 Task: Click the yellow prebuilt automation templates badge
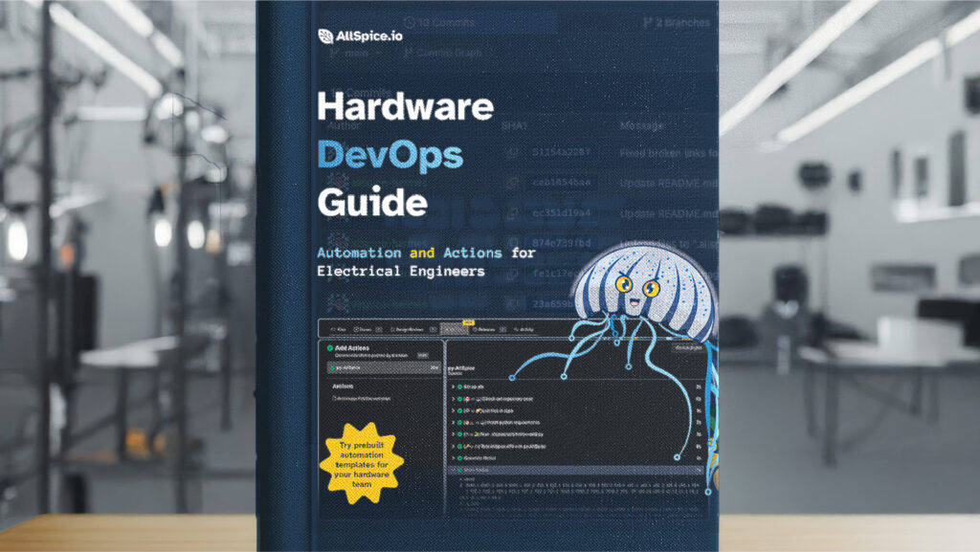(x=362, y=464)
